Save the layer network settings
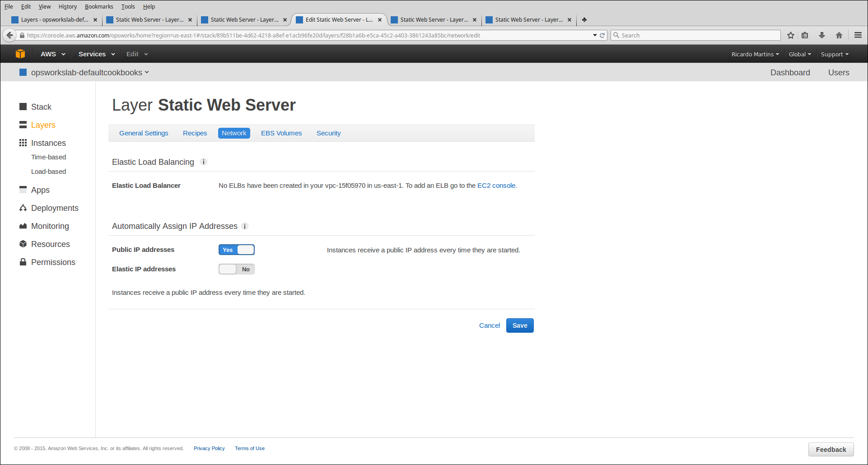The image size is (868, 465). [x=519, y=325]
